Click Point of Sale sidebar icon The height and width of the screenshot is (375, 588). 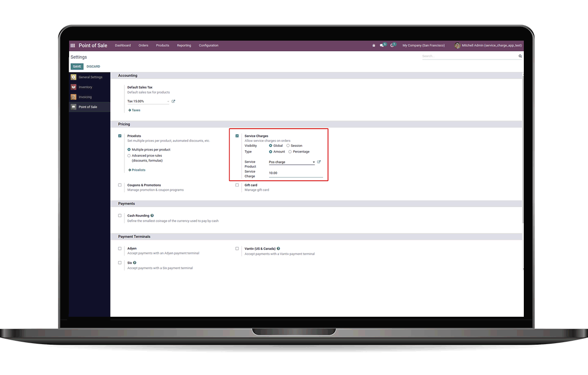pyautogui.click(x=73, y=107)
